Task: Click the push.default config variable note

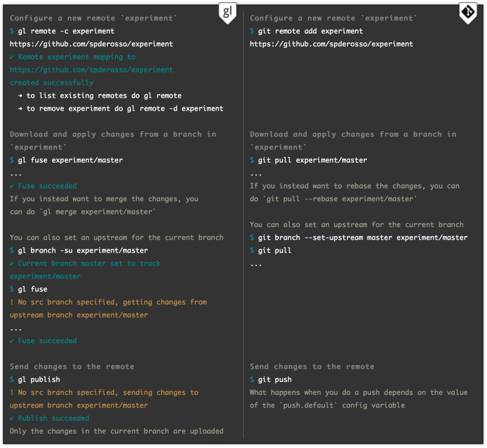Action: [359, 399]
